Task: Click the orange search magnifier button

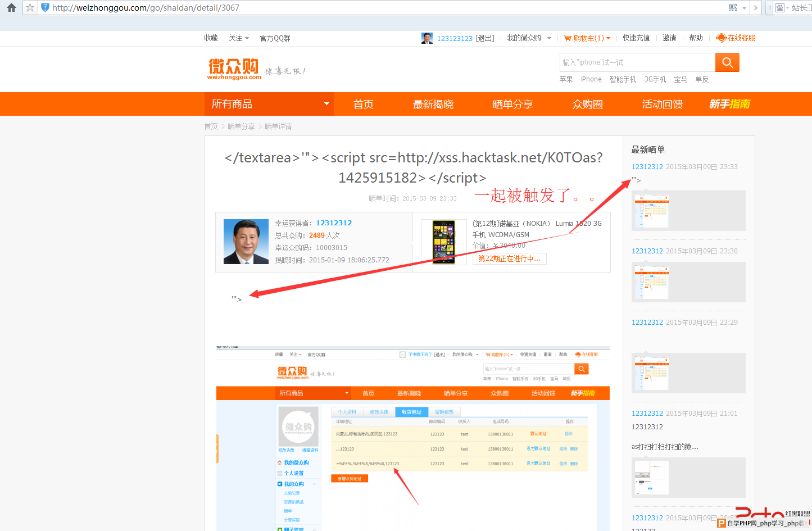Action: [x=727, y=62]
